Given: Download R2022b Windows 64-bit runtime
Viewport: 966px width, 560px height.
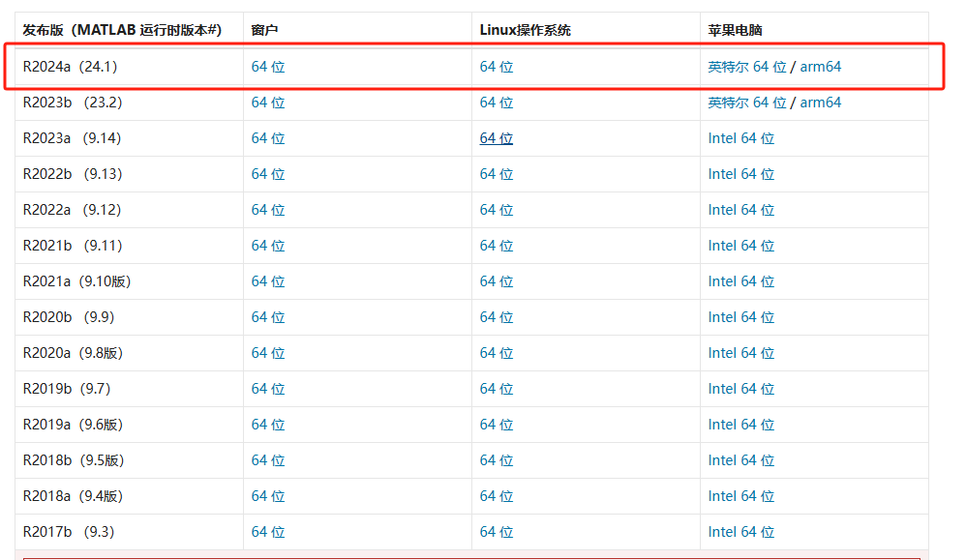Looking at the screenshot, I should point(268,173).
